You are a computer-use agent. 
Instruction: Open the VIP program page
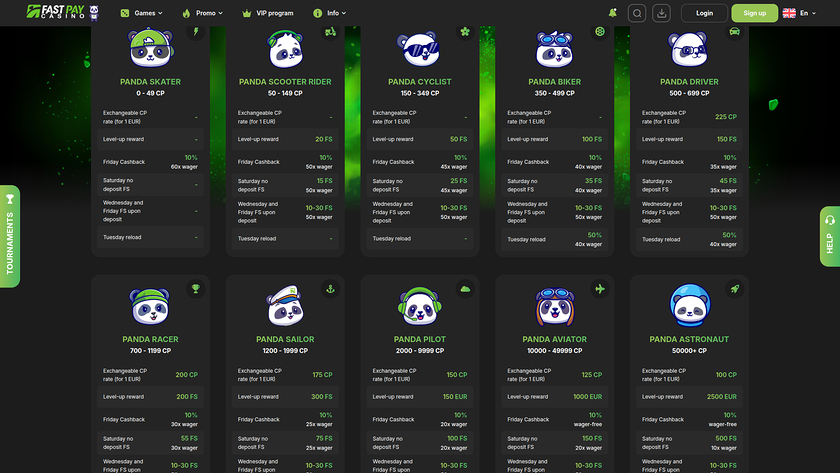point(267,13)
